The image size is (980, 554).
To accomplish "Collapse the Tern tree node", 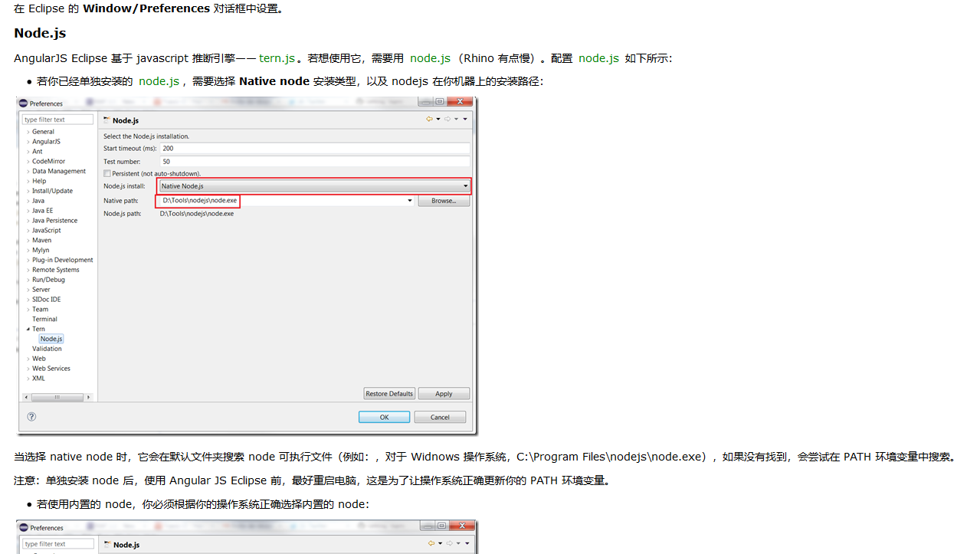I will (28, 329).
